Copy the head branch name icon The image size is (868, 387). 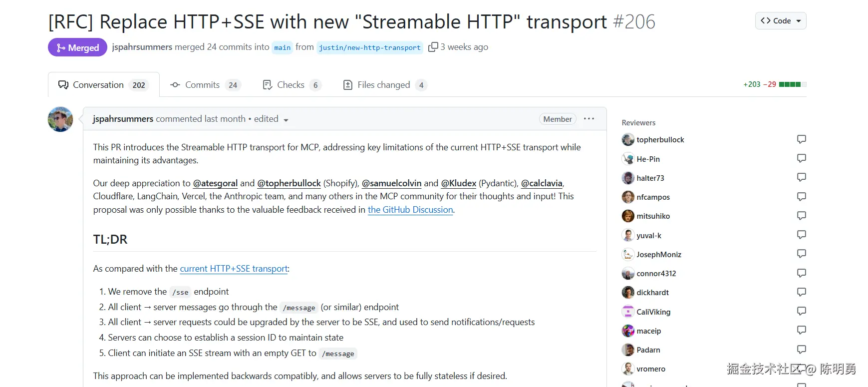(x=433, y=47)
